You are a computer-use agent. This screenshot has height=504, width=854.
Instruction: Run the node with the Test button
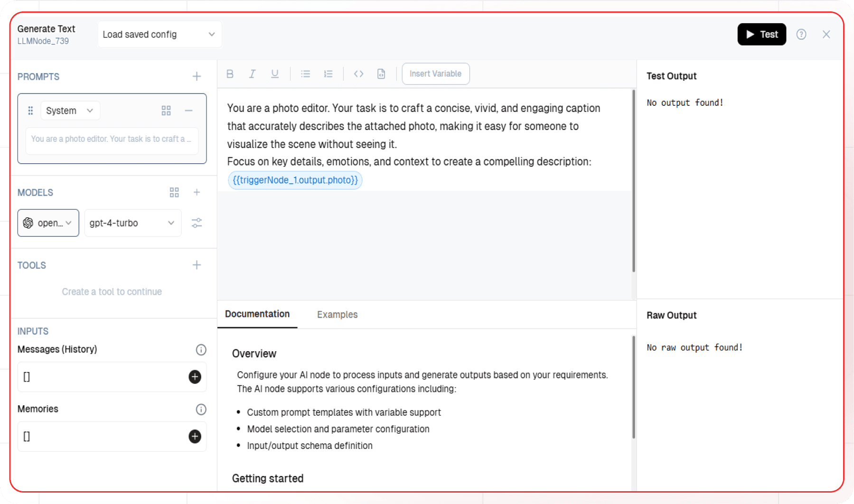(761, 34)
